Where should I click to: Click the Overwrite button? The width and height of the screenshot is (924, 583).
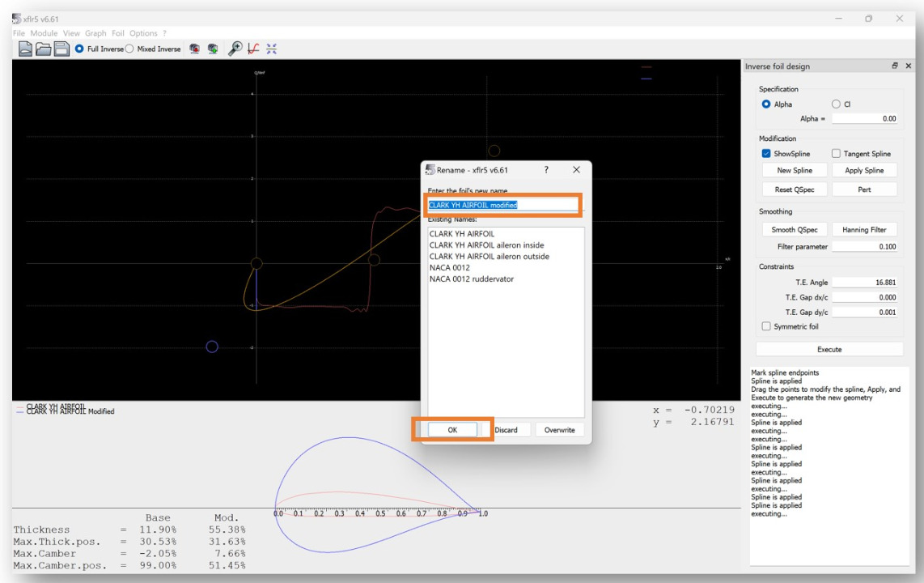point(559,430)
